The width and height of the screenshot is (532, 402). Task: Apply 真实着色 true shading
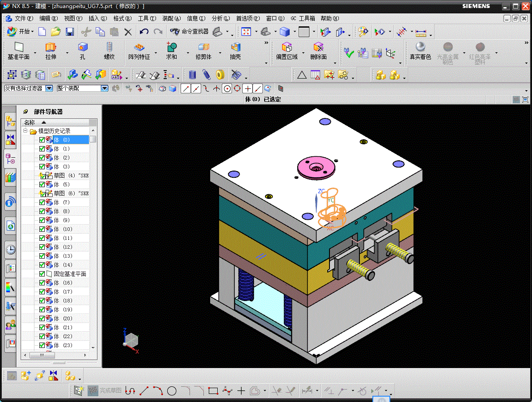tap(420, 51)
